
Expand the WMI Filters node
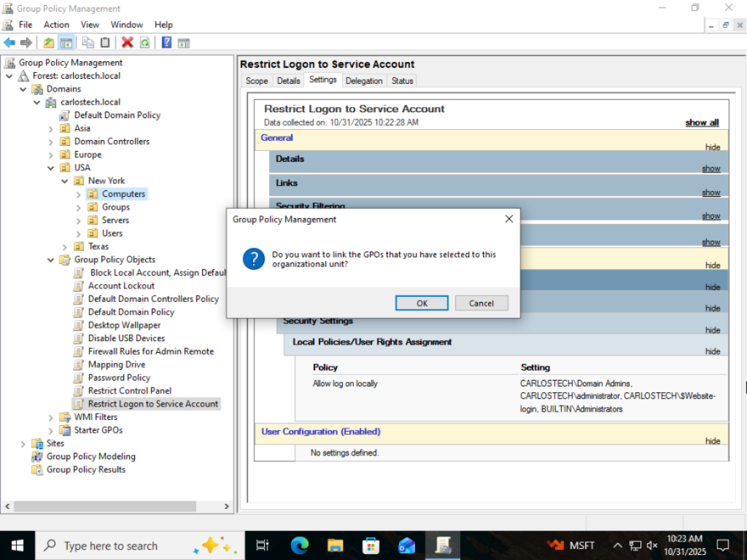[50, 417]
